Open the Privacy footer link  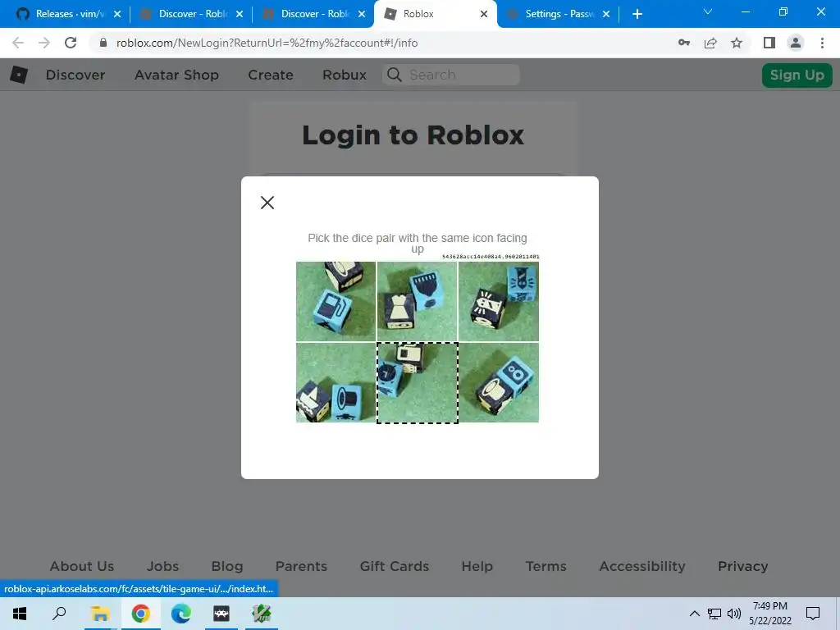(x=743, y=566)
